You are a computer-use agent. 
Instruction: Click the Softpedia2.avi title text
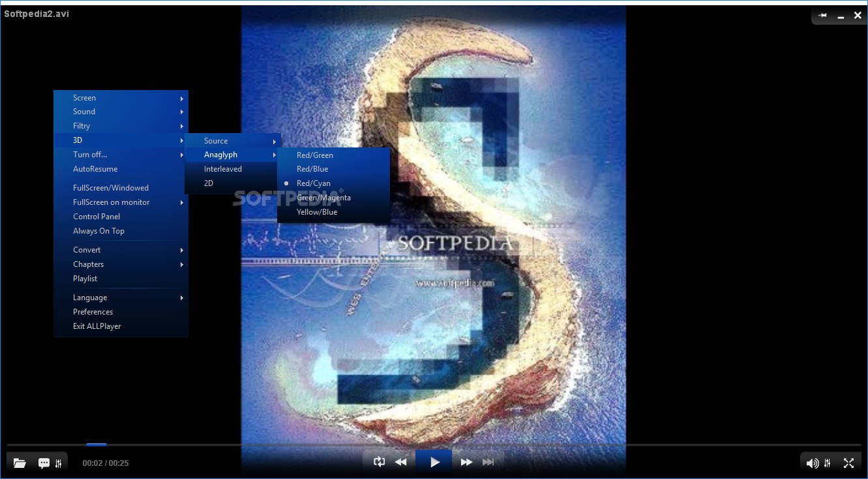click(37, 14)
